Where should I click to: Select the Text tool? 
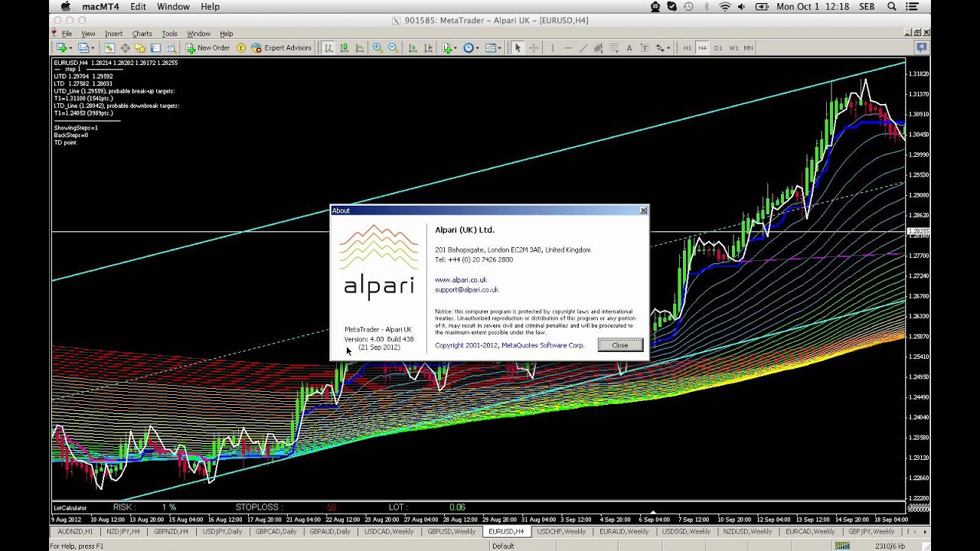(629, 47)
